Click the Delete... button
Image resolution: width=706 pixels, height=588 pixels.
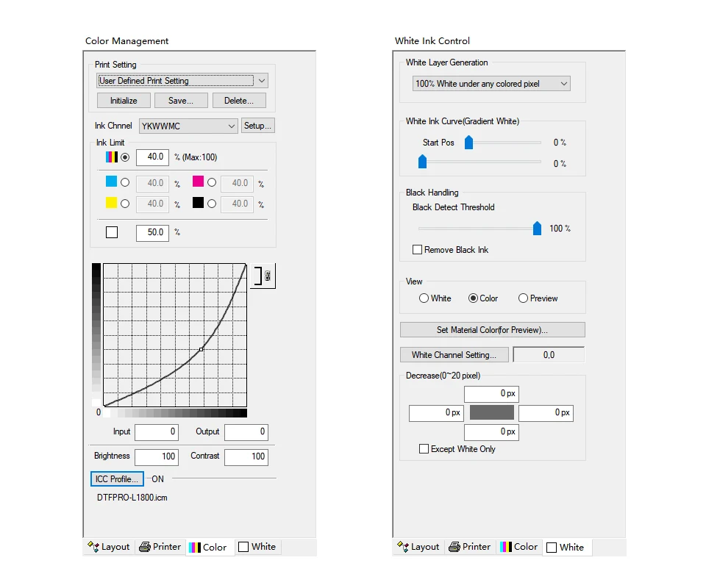239,101
